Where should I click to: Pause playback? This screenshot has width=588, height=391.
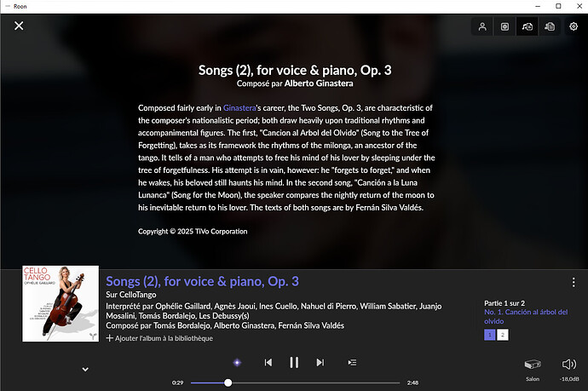point(294,363)
